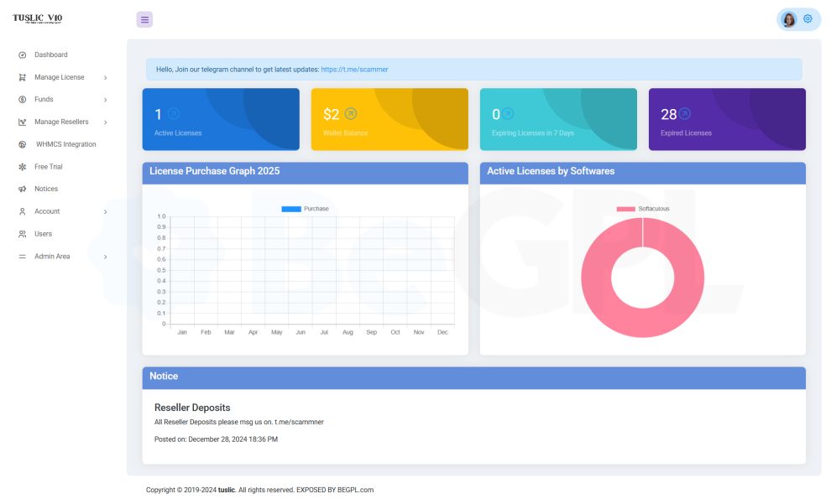Click the BEGPL.com link in the footer
This screenshot has height=504, width=831.
[357, 489]
